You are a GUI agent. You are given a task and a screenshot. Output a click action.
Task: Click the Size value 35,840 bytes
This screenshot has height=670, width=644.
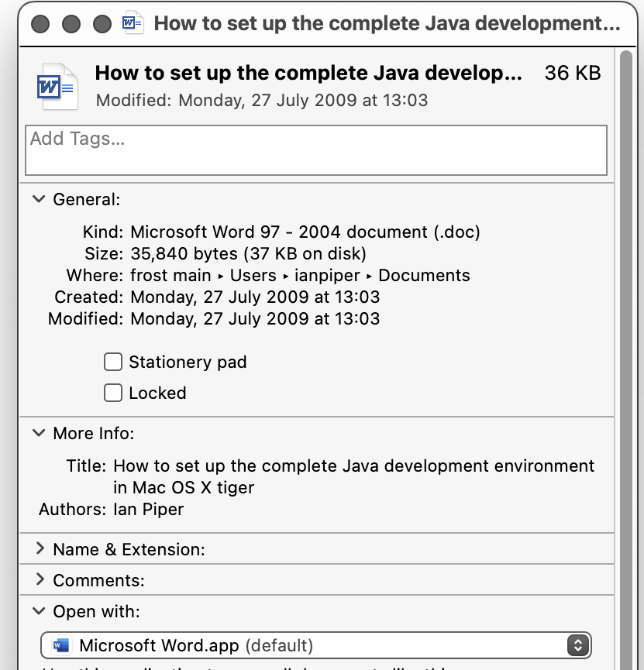tap(248, 254)
